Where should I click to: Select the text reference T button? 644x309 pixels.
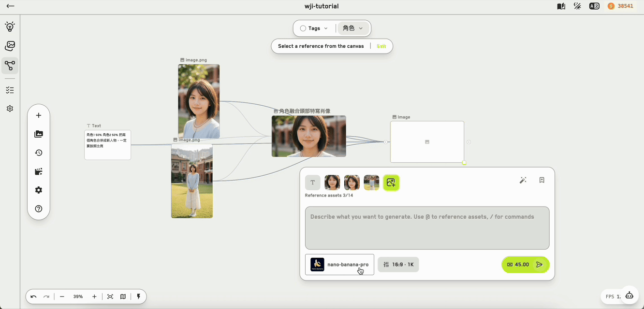click(313, 183)
